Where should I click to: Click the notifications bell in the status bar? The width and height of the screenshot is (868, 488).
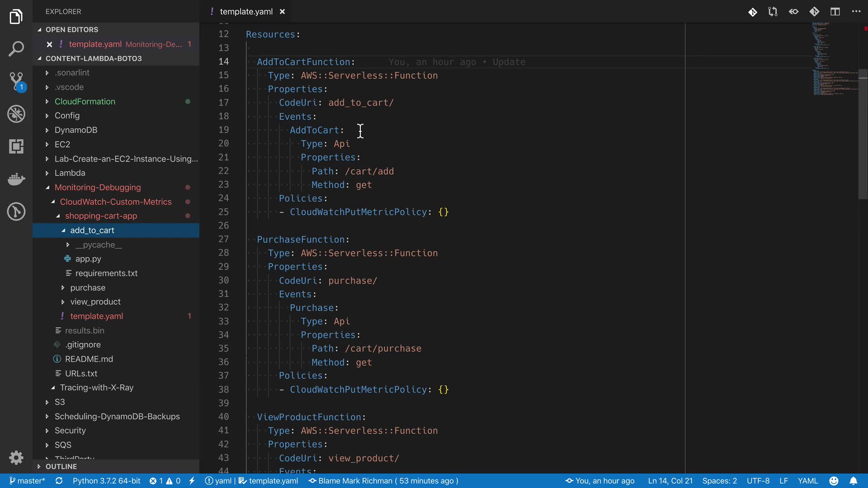pos(853,481)
